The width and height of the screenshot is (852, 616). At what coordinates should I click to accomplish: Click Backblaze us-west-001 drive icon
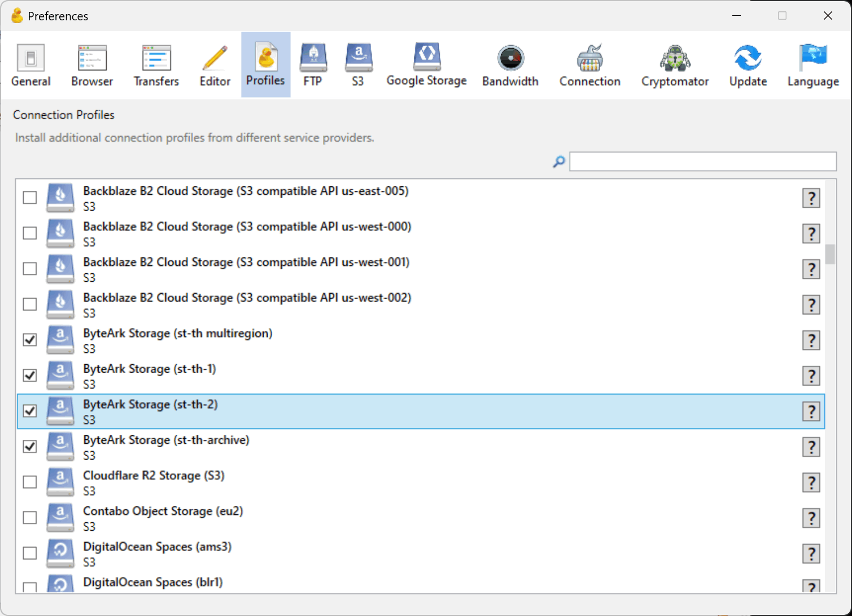[x=60, y=269]
